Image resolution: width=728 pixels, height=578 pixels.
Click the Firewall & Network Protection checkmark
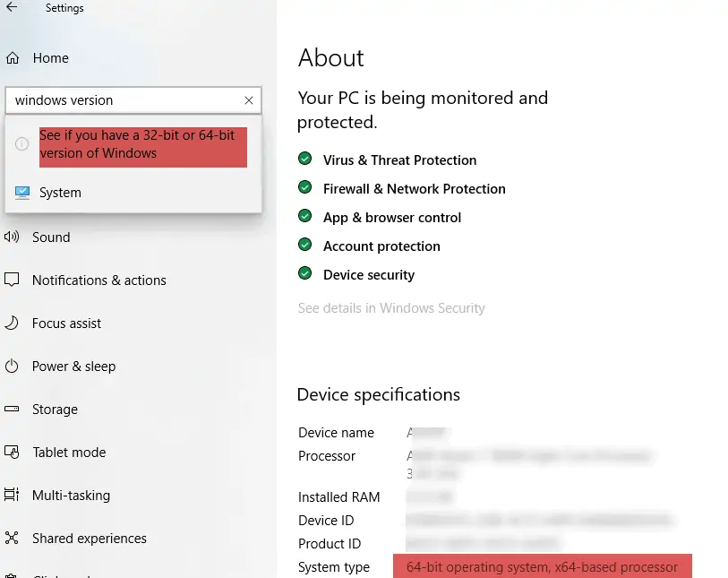tap(305, 189)
